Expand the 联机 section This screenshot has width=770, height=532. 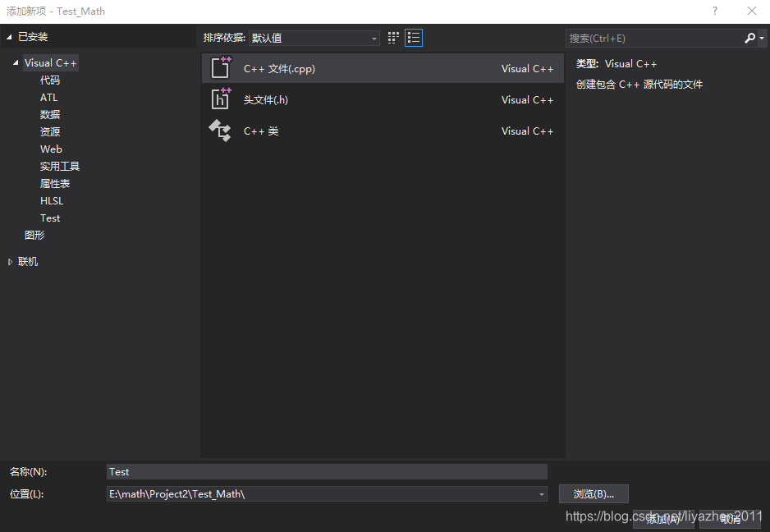tap(10, 262)
